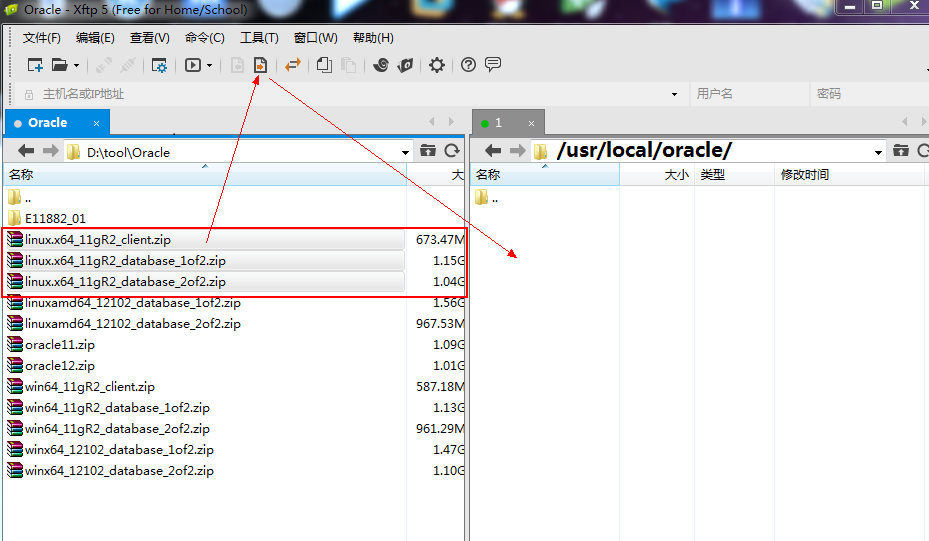The height and width of the screenshot is (541, 929).
Task: Go forward in remote pane navigation
Action: [518, 151]
